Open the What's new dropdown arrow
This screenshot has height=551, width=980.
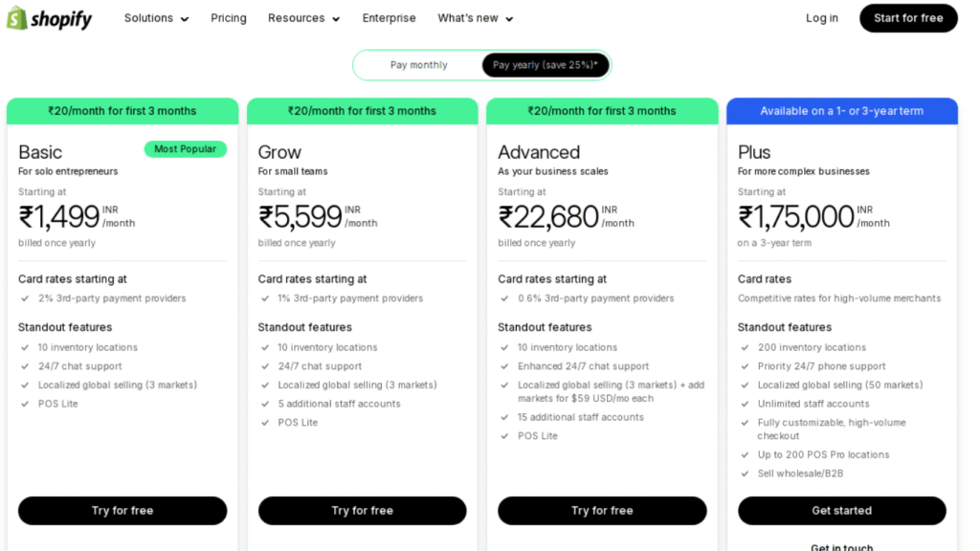click(509, 19)
